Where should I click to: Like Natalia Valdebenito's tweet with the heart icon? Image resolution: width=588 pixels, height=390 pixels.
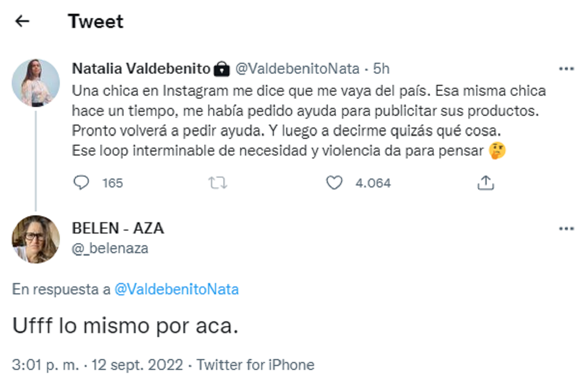click(x=334, y=183)
